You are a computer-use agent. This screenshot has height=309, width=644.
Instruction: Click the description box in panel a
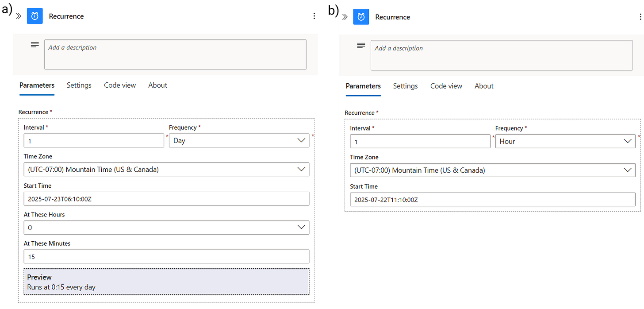[175, 54]
